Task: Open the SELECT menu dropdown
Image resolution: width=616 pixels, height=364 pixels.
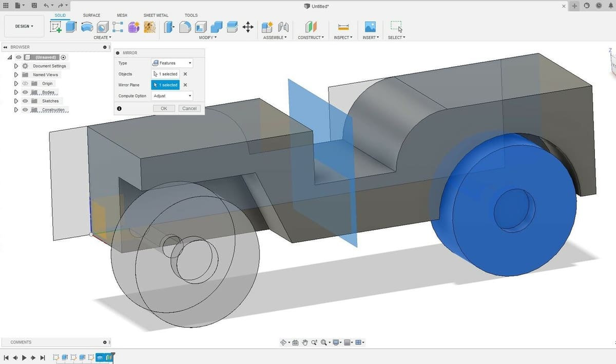Action: point(396,37)
